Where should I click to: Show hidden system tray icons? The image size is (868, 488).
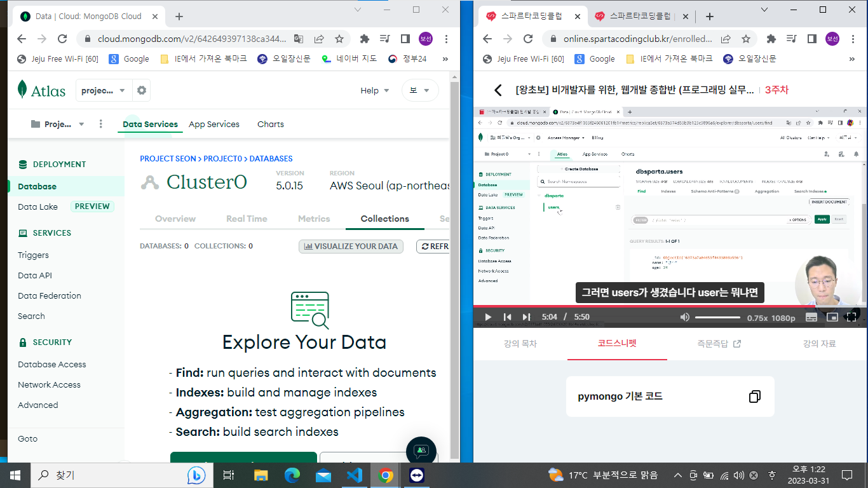coord(678,475)
